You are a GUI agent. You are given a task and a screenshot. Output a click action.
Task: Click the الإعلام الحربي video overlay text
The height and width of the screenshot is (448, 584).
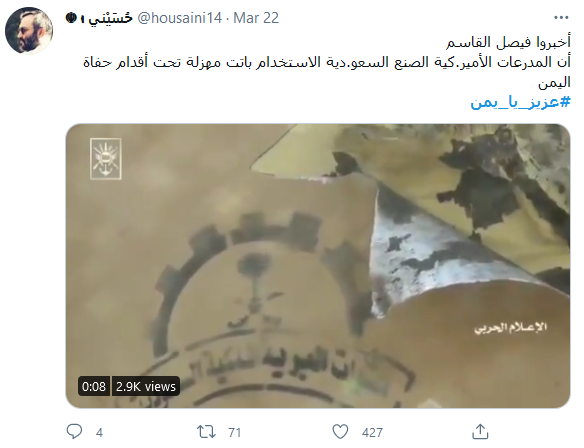(x=510, y=328)
